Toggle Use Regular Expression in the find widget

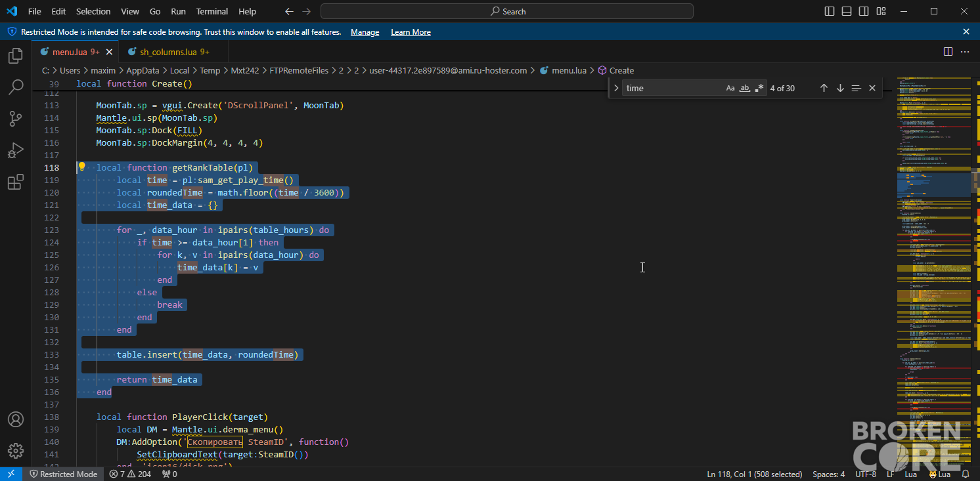pyautogui.click(x=759, y=88)
